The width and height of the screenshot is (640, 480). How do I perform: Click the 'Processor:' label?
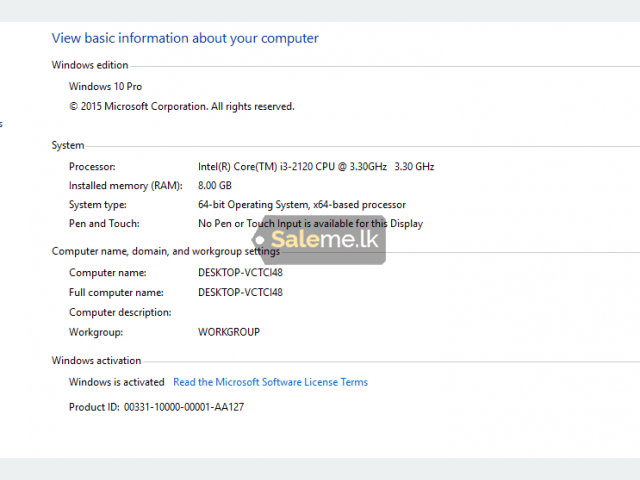[x=92, y=167]
